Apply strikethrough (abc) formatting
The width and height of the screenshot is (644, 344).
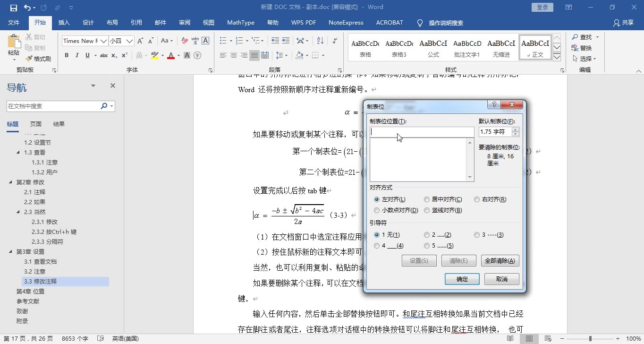coord(104,55)
